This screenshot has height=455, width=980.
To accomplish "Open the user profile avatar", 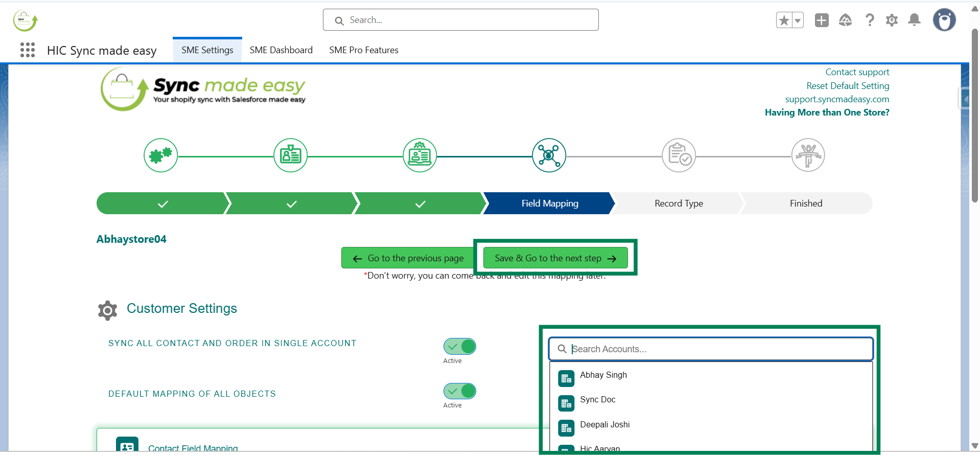I will point(944,20).
